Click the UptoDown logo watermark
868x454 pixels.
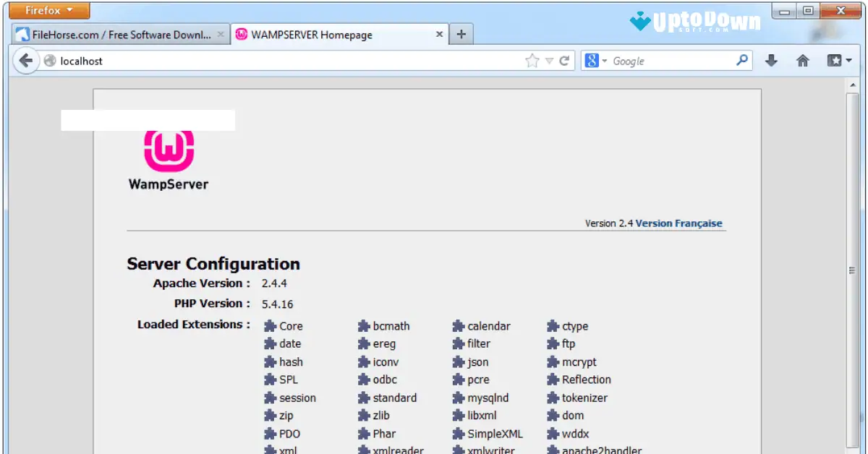pos(694,20)
